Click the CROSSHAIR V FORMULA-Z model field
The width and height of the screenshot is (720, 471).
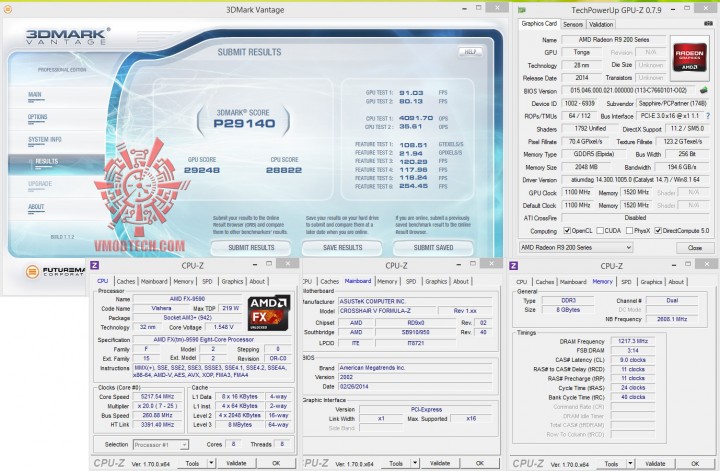[x=387, y=311]
